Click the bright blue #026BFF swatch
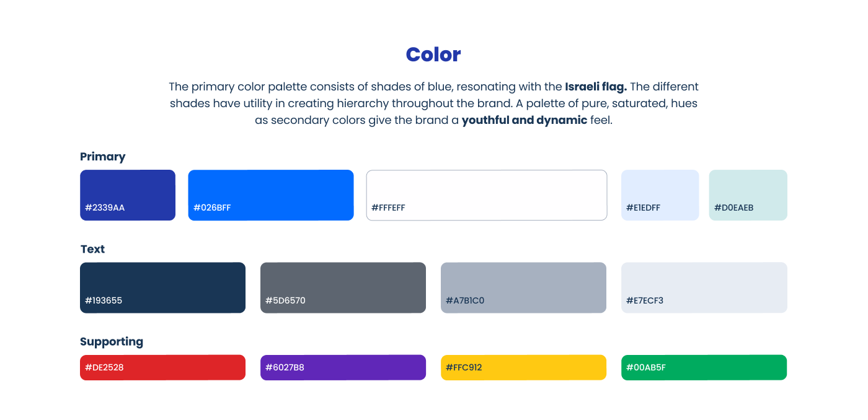 coord(271,195)
